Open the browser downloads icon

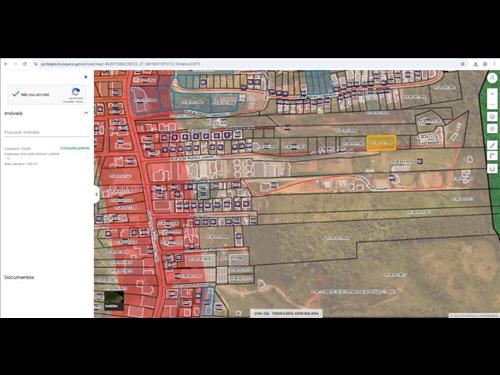(x=476, y=64)
